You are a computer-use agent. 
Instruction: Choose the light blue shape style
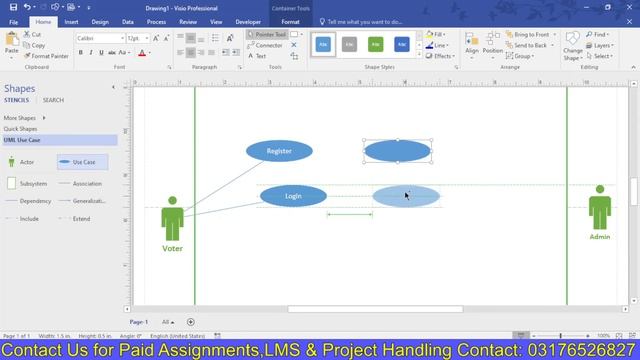coord(323,44)
